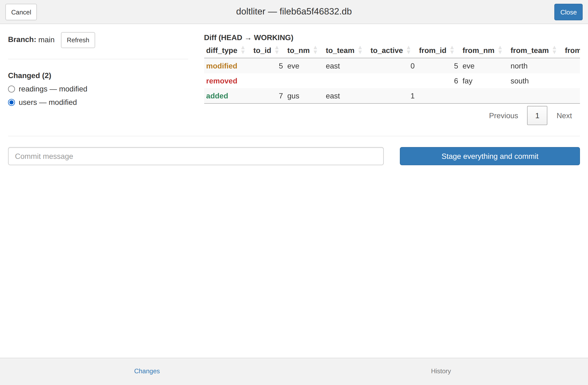Select the users — modified radio button
Viewport: 588px width, 385px height.
11,102
